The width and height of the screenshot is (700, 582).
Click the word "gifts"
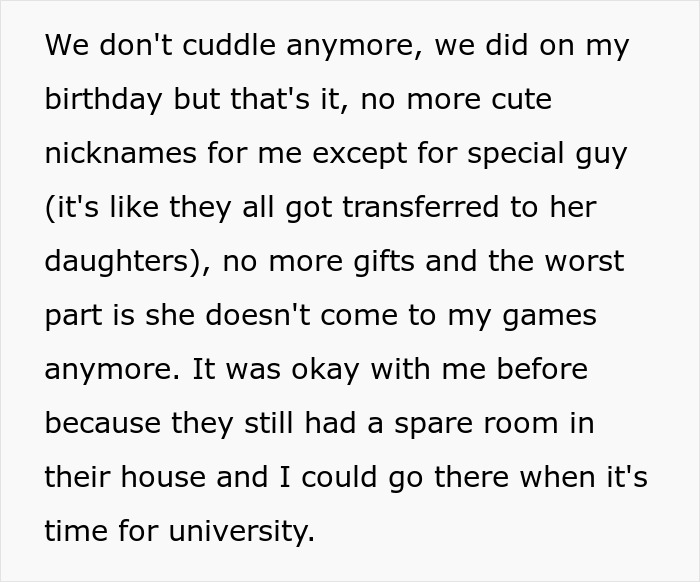point(384,262)
